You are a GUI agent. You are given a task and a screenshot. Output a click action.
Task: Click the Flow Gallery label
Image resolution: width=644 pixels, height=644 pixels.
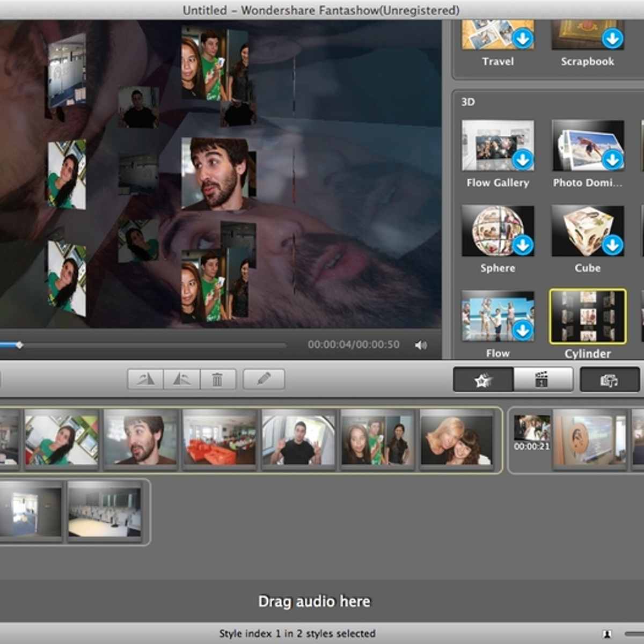click(x=498, y=183)
